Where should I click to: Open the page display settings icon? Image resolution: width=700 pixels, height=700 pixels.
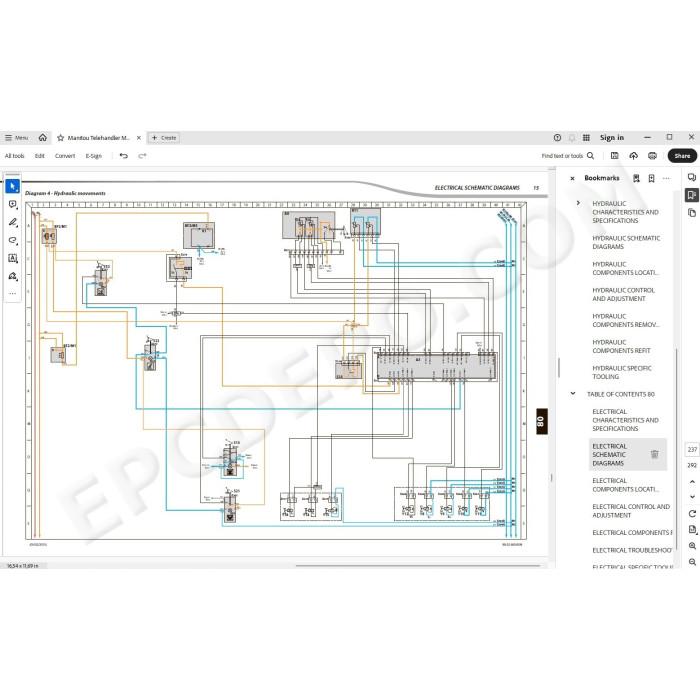click(692, 529)
